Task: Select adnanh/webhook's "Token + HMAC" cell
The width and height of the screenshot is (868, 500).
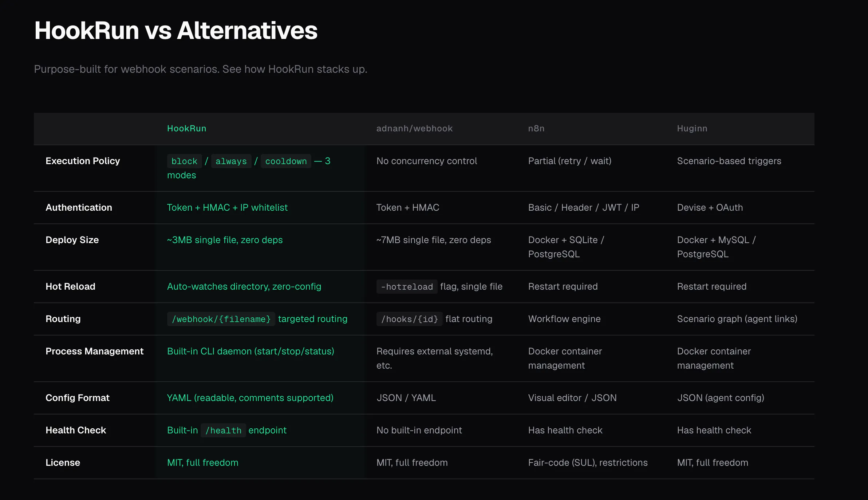Action: point(408,207)
